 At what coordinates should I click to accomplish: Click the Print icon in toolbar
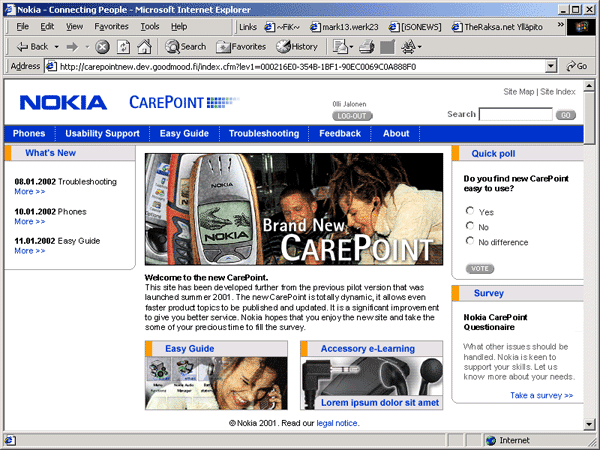[366, 46]
